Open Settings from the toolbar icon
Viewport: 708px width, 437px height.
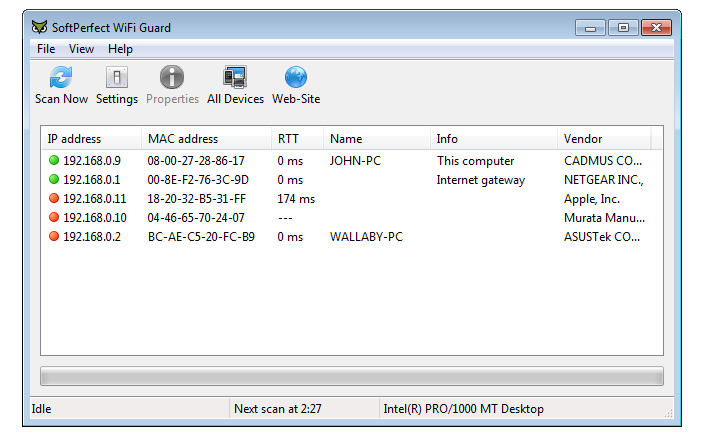(116, 77)
